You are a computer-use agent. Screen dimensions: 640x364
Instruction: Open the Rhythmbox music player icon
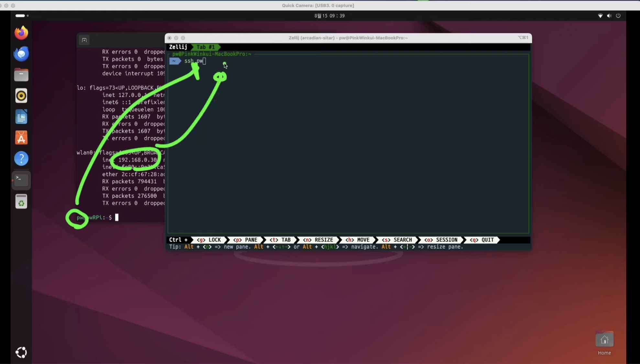click(21, 96)
